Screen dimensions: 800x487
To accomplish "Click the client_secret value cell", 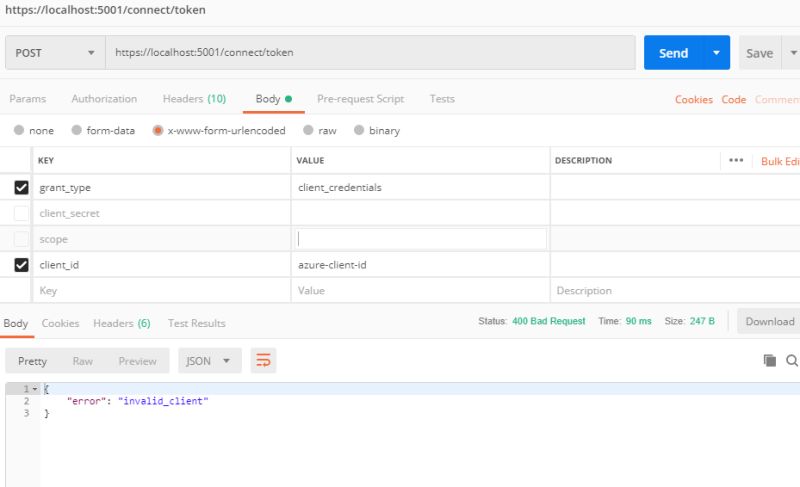I will tap(421, 213).
